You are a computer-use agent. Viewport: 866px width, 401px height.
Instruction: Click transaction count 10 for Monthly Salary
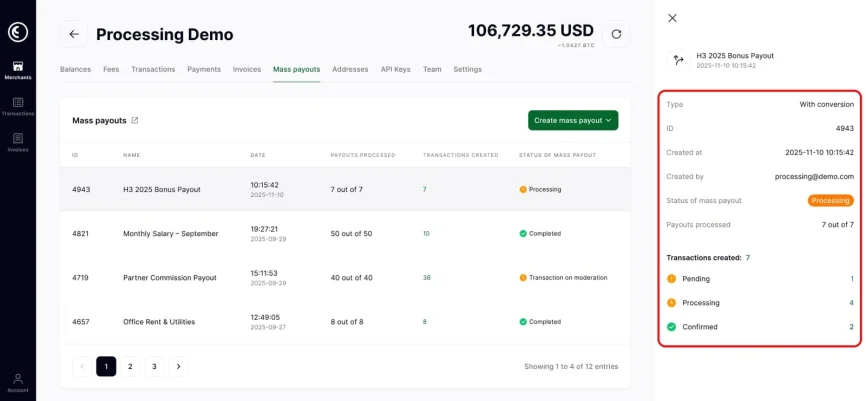point(426,234)
